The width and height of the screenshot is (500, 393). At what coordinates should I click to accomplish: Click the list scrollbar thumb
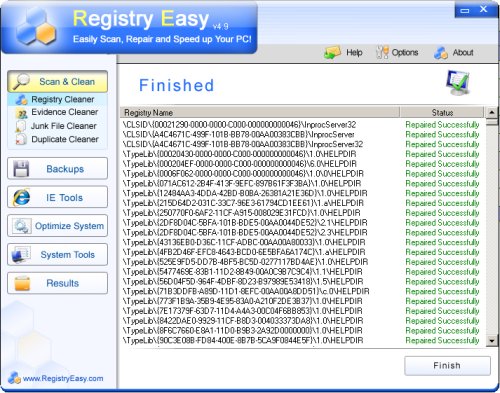tap(492, 121)
